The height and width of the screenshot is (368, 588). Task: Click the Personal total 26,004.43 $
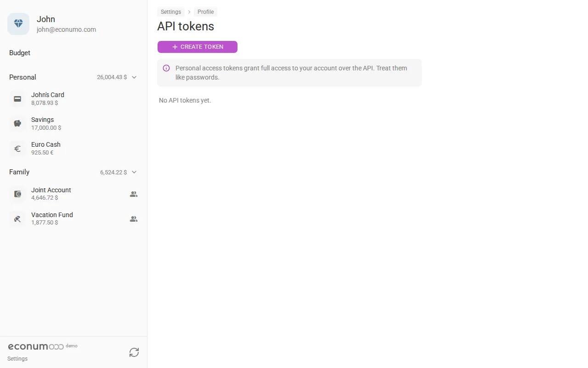pyautogui.click(x=112, y=77)
